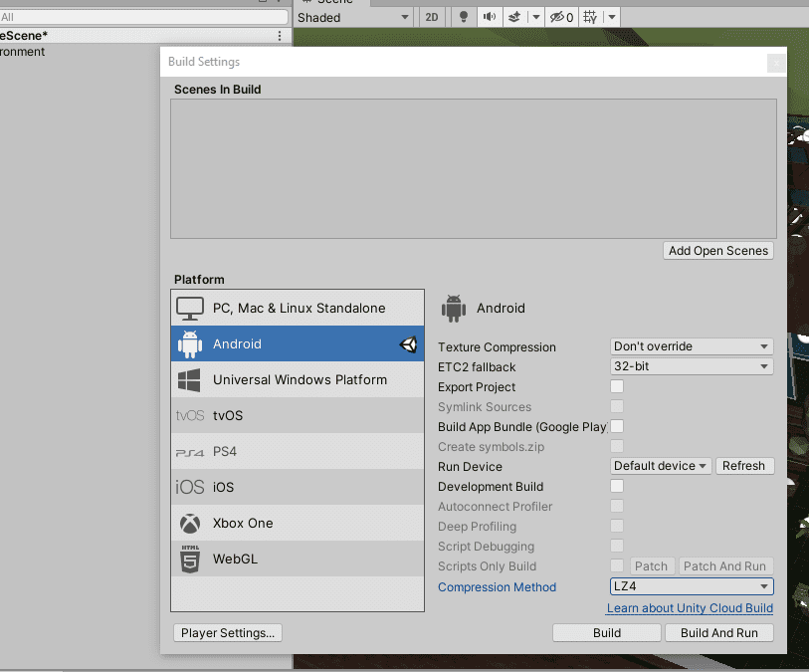The width and height of the screenshot is (809, 672).
Task: Click Build And Run button
Action: point(719,633)
